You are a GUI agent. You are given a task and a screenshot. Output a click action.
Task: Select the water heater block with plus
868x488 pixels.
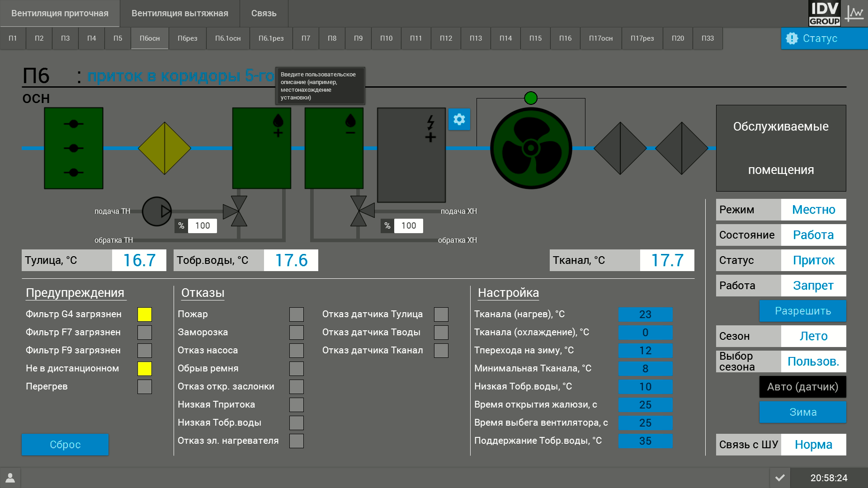tap(262, 148)
